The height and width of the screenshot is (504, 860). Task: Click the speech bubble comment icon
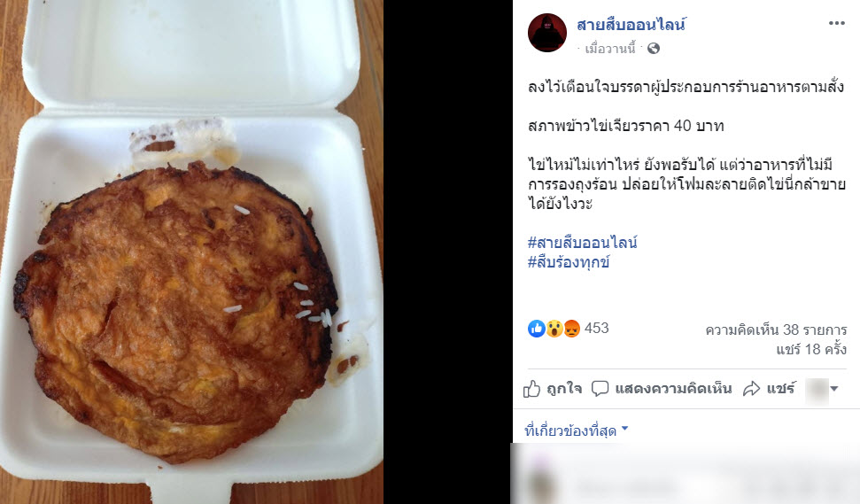coord(600,389)
